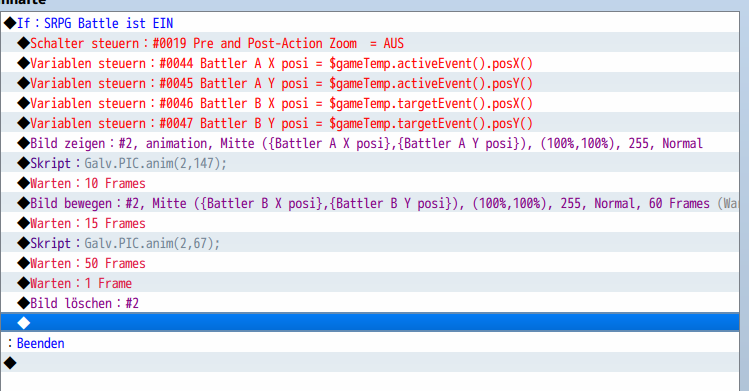Select the Bild löschen #2 command
The image size is (749, 391).
[370, 304]
